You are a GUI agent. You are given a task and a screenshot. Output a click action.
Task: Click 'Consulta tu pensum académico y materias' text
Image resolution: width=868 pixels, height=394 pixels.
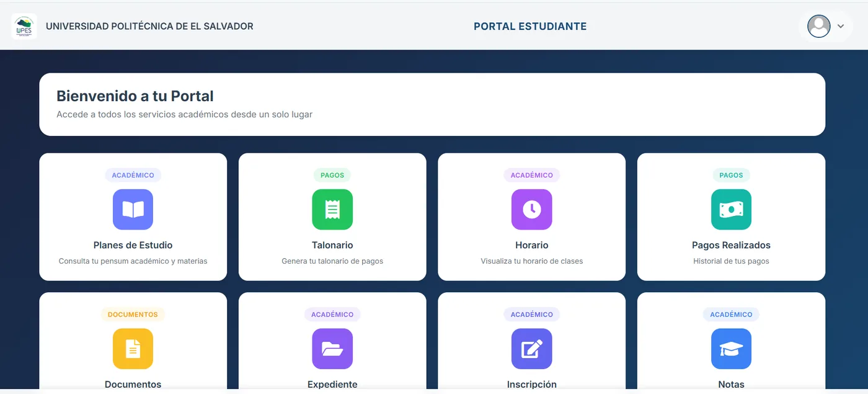pyautogui.click(x=133, y=261)
